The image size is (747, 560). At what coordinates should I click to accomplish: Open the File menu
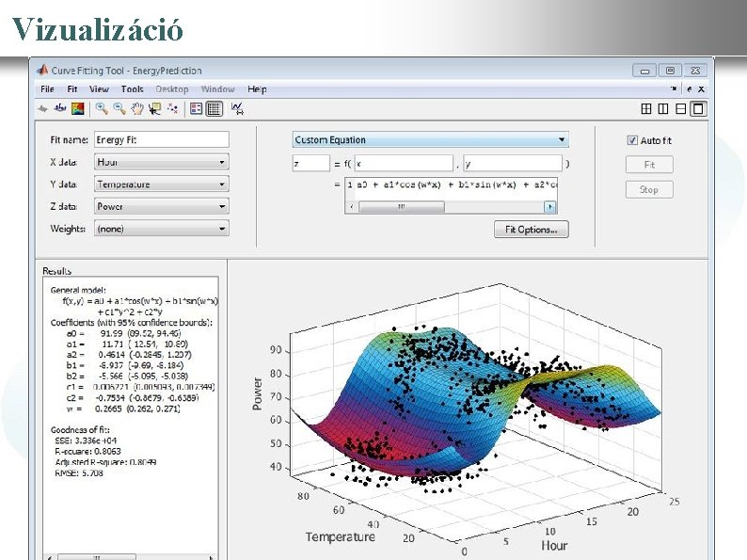47,89
